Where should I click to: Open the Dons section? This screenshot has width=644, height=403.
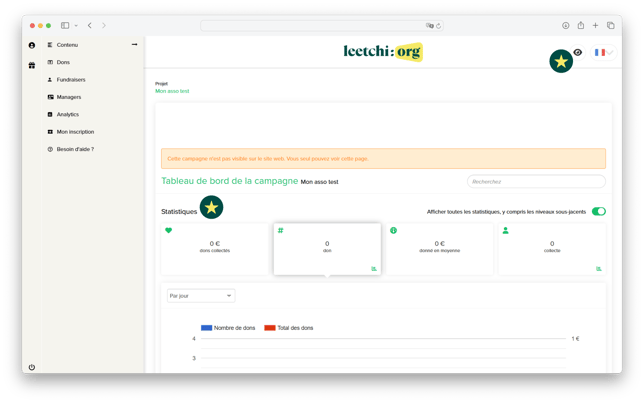(63, 62)
